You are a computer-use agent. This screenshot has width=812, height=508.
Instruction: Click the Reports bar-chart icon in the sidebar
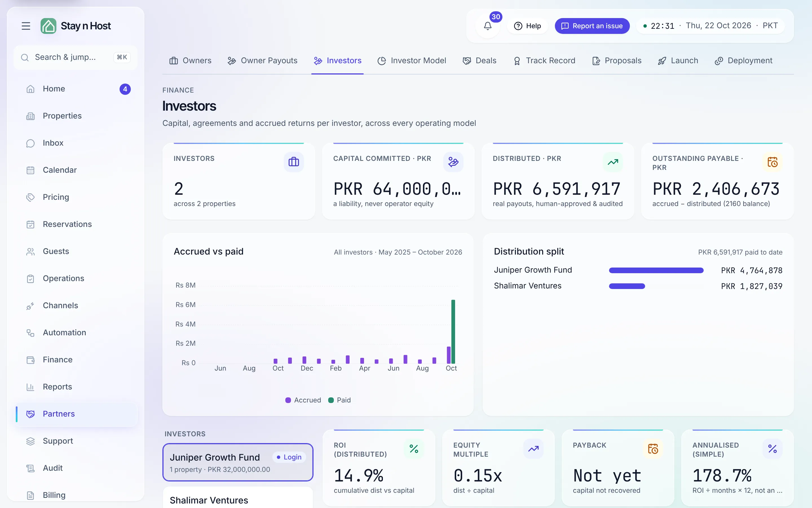pos(30,387)
